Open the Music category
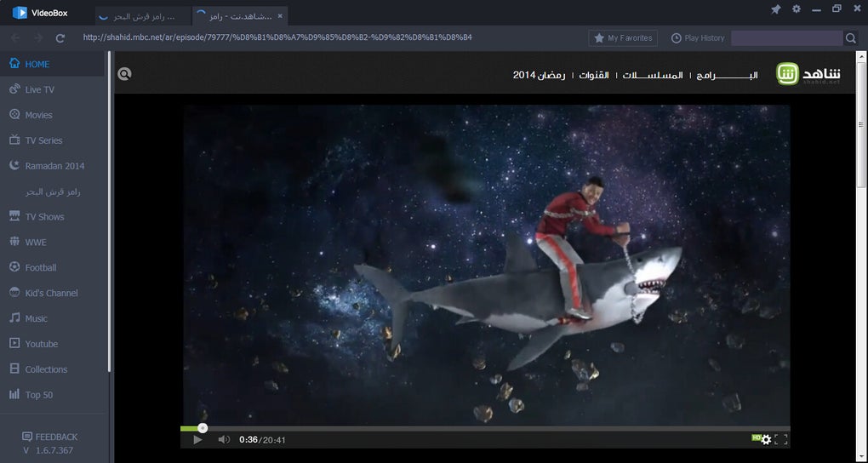 (x=52, y=318)
